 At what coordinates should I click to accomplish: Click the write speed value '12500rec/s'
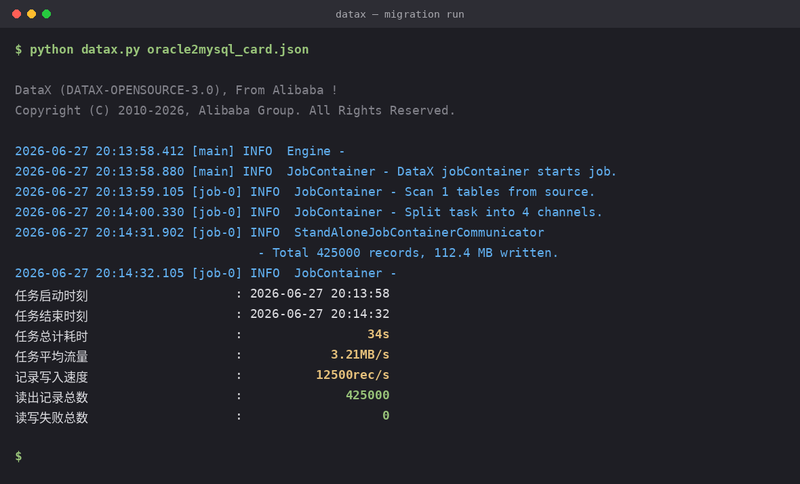pos(353,375)
